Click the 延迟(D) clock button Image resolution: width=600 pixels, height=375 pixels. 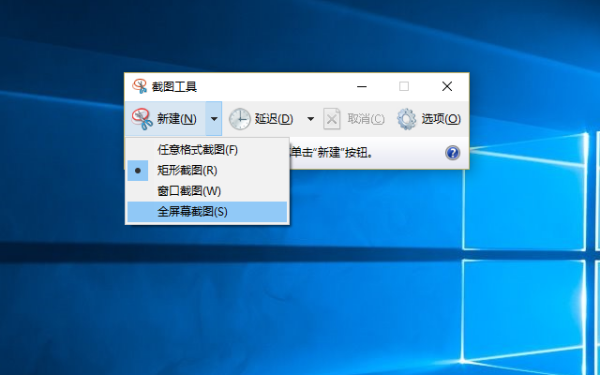tap(262, 119)
